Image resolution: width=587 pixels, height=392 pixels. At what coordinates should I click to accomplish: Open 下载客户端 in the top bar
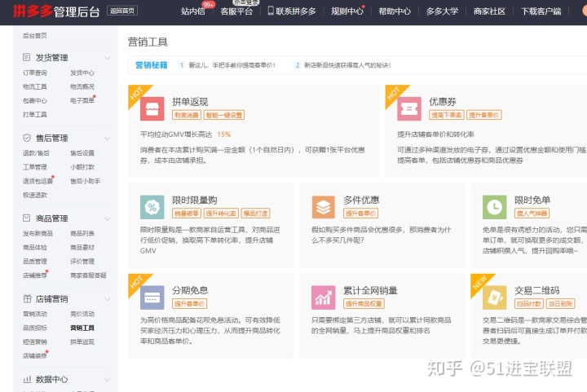click(541, 11)
